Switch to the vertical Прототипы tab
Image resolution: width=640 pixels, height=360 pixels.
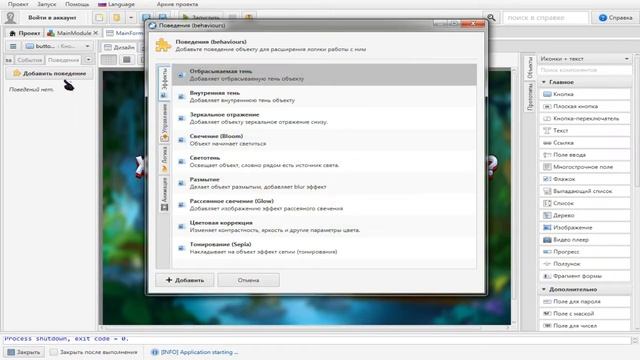[530, 97]
